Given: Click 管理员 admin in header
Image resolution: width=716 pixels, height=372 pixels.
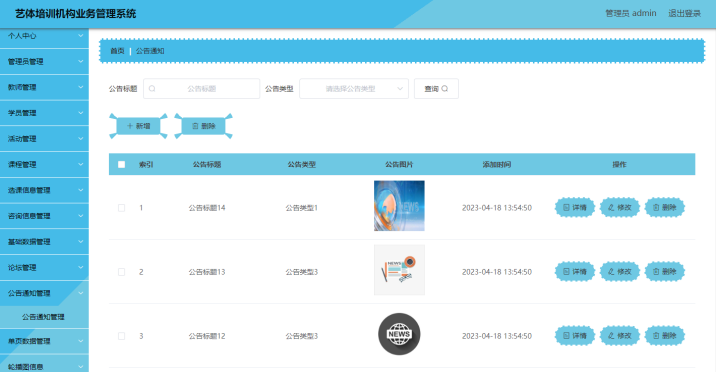Looking at the screenshot, I should click(631, 13).
